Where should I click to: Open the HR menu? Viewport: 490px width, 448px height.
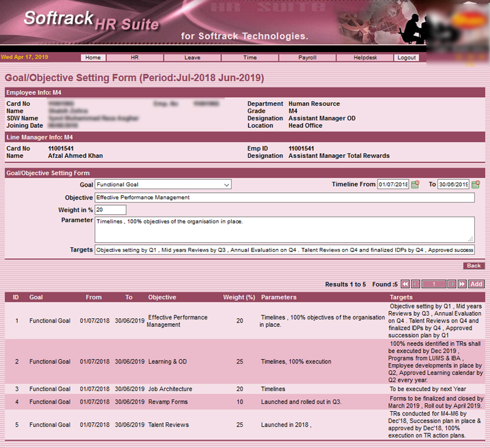[x=135, y=58]
